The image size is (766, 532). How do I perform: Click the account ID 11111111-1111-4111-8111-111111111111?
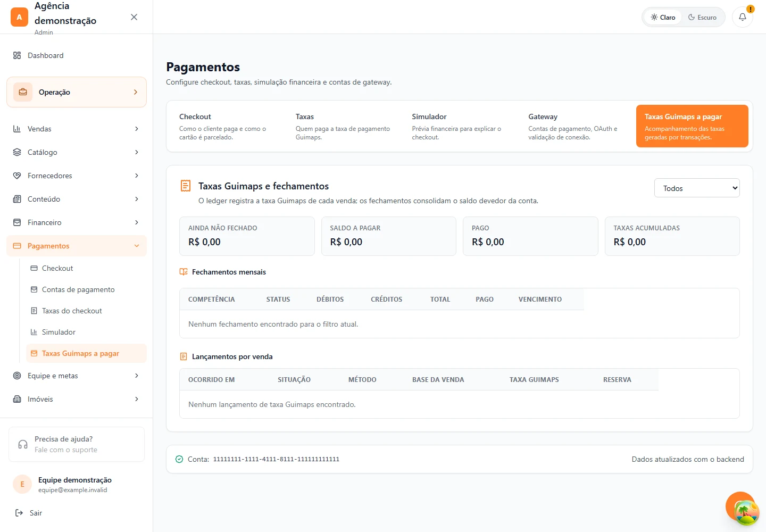(x=276, y=459)
